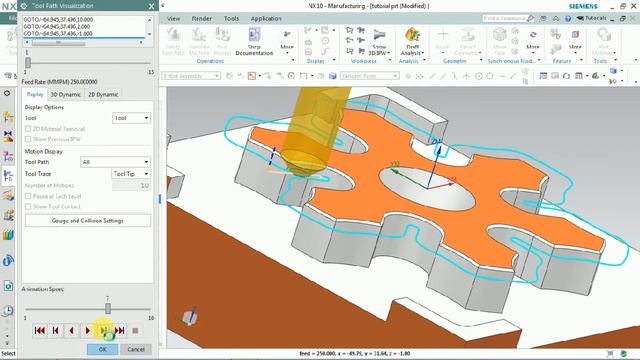Click the purple feature cube icon
Screen dimensions: 640x360
click(575, 35)
